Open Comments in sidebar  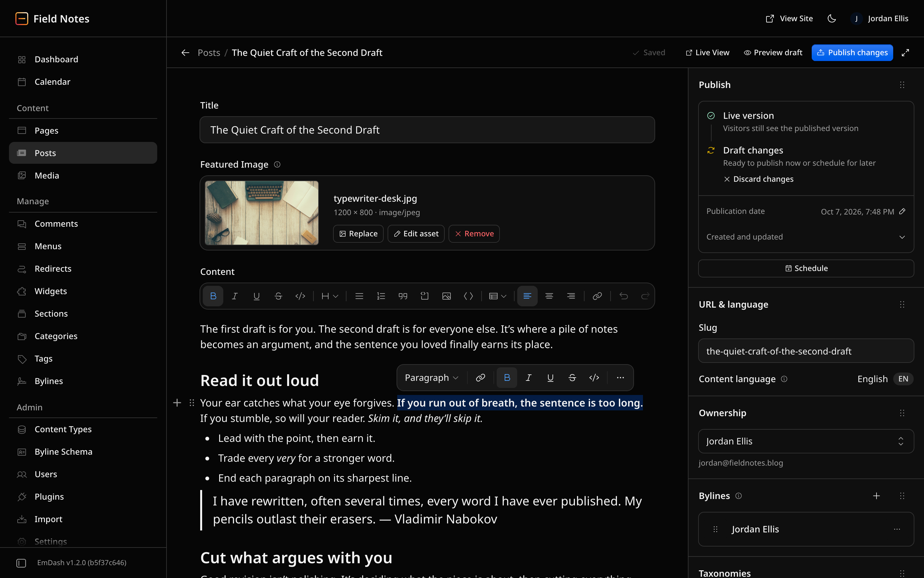point(83,223)
